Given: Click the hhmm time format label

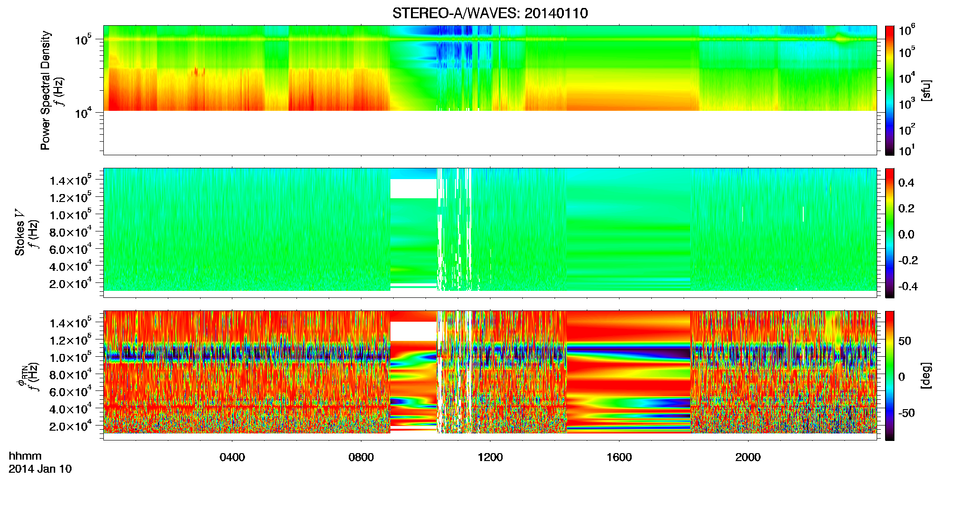Looking at the screenshot, I should 25,456.
